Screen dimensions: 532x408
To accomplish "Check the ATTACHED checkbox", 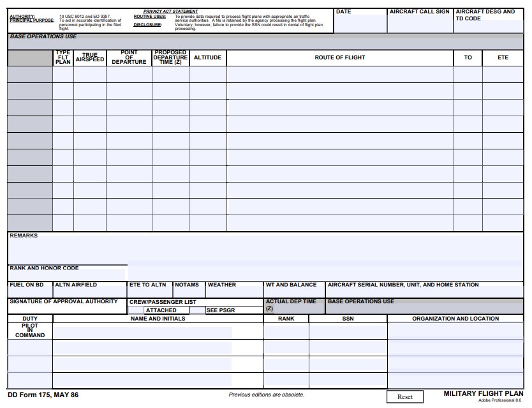I will pyautogui.click(x=136, y=310).
